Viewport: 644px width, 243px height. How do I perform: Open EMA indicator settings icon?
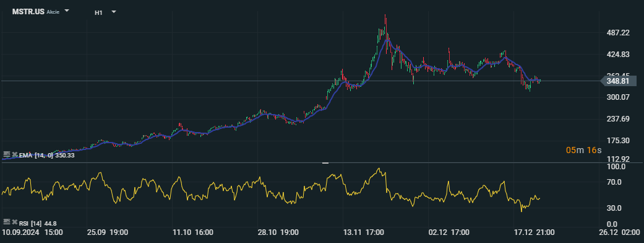pyautogui.click(x=6, y=154)
